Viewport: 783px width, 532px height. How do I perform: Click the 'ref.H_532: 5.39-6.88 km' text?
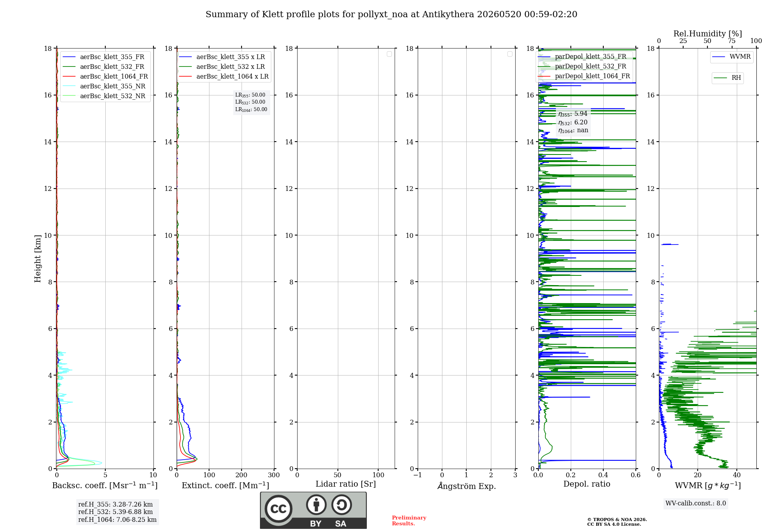[x=115, y=512]
